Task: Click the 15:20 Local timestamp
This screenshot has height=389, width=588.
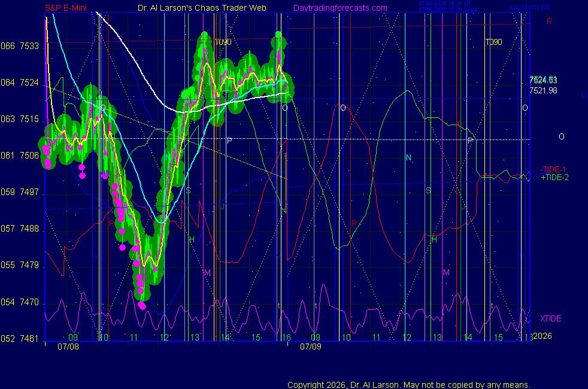Action: tap(448, 10)
